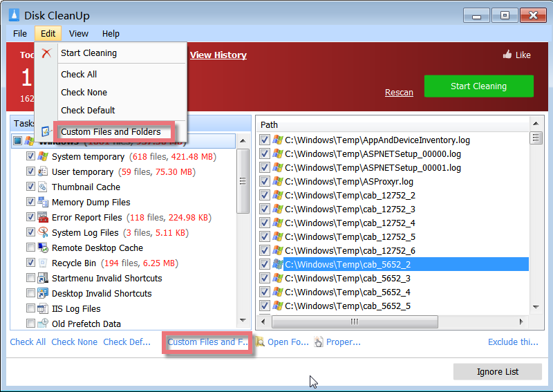Click the Open Folder magnifier icon
The width and height of the screenshot is (553, 392).
point(261,342)
